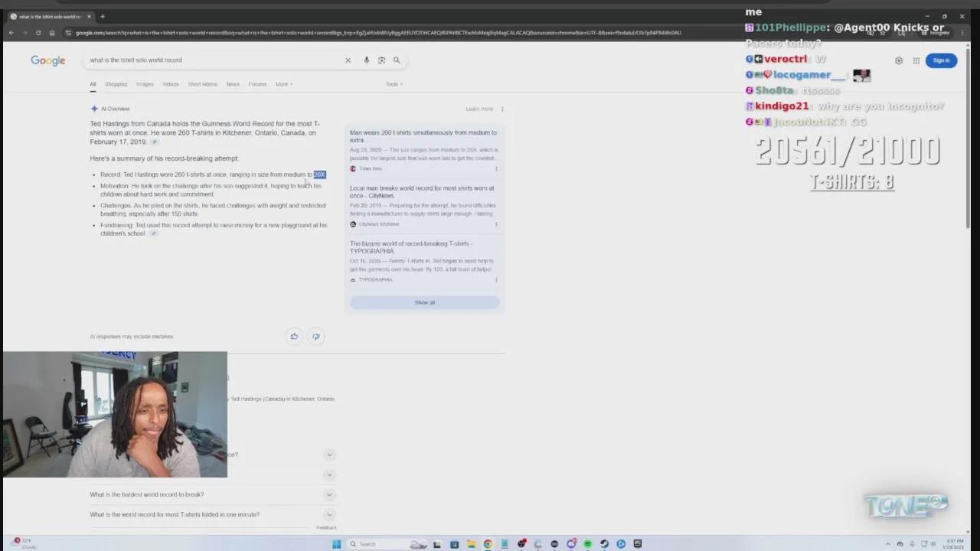Click the taskbar weather widget

tap(24, 544)
